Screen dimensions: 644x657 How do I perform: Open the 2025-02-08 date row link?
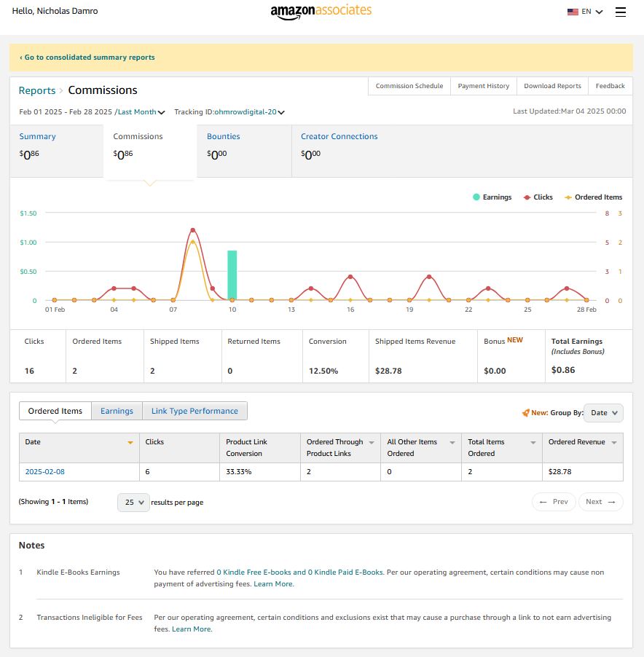(45, 472)
